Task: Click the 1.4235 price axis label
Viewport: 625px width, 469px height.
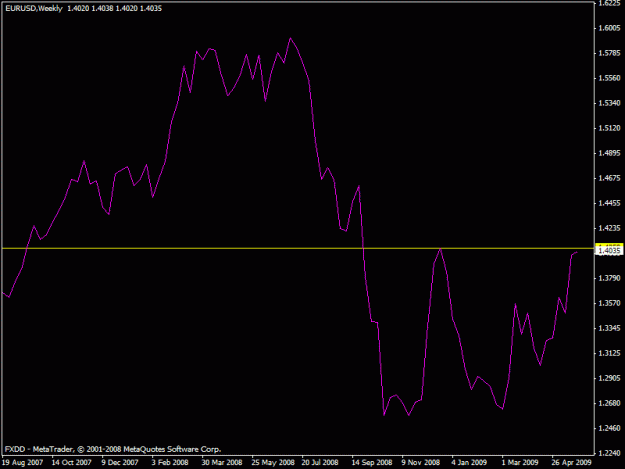Action: [609, 228]
